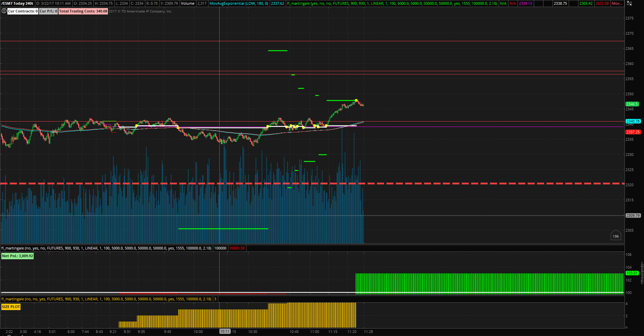This screenshot has width=644, height=336.
Task: Select the green 2346.5 last price tag
Action: (632, 104)
